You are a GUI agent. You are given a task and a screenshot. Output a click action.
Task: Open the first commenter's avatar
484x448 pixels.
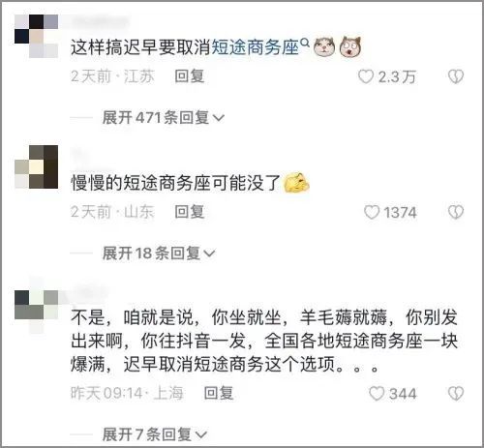[36, 36]
